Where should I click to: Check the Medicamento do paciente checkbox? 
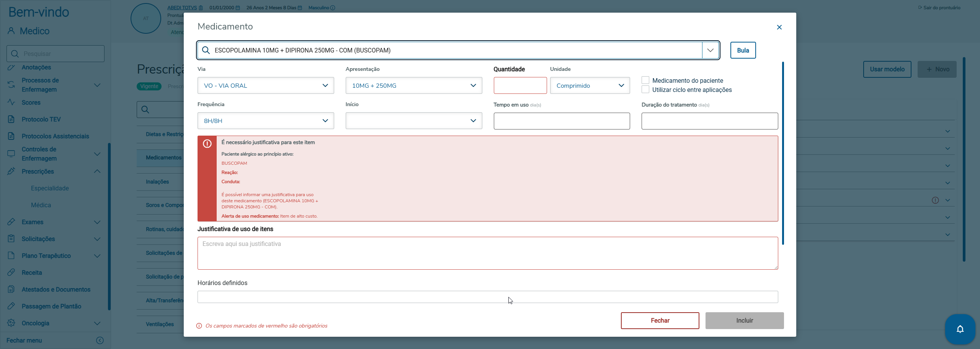[x=645, y=80]
